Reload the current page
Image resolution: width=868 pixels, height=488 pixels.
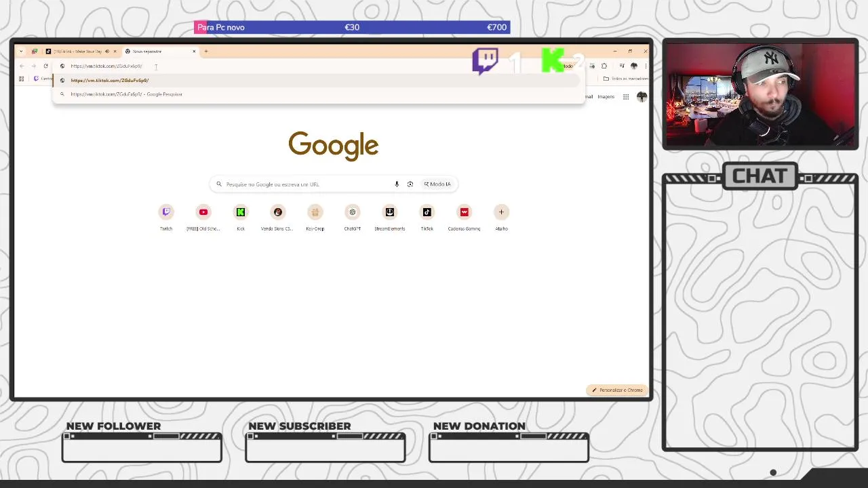point(45,66)
